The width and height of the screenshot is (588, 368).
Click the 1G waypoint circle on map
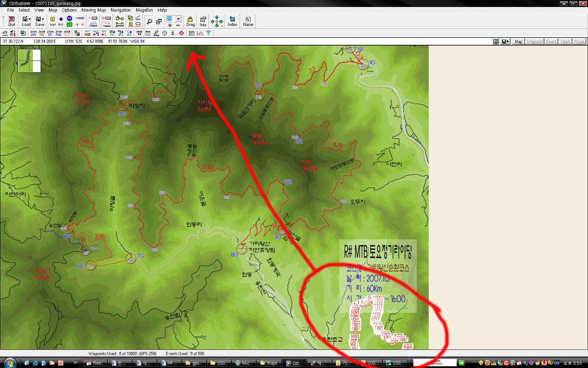pos(363,66)
